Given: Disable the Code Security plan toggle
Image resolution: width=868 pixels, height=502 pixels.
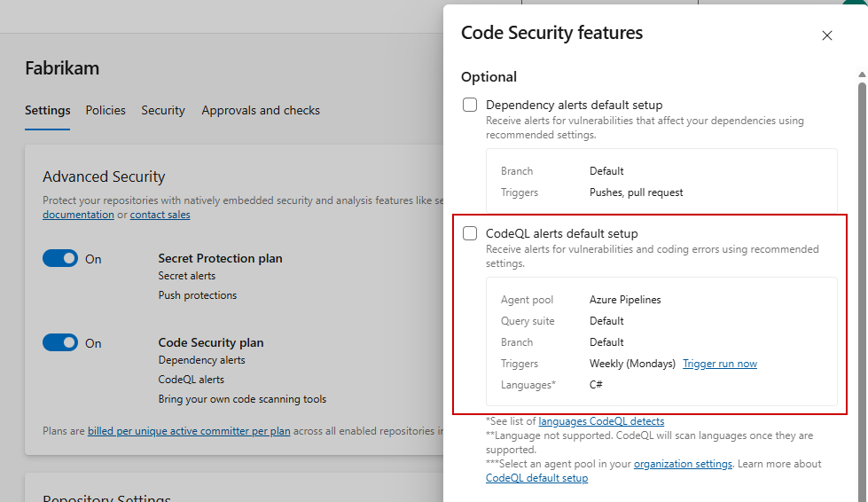Looking at the screenshot, I should click(60, 342).
